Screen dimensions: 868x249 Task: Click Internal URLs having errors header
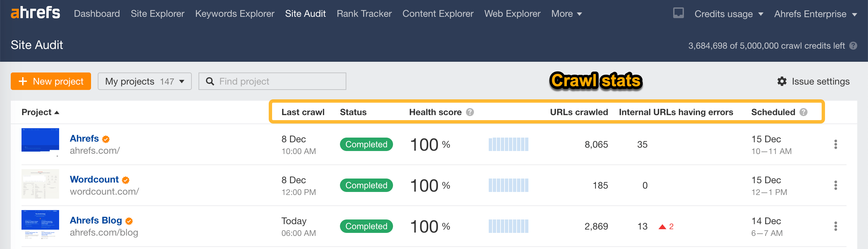pyautogui.click(x=676, y=112)
